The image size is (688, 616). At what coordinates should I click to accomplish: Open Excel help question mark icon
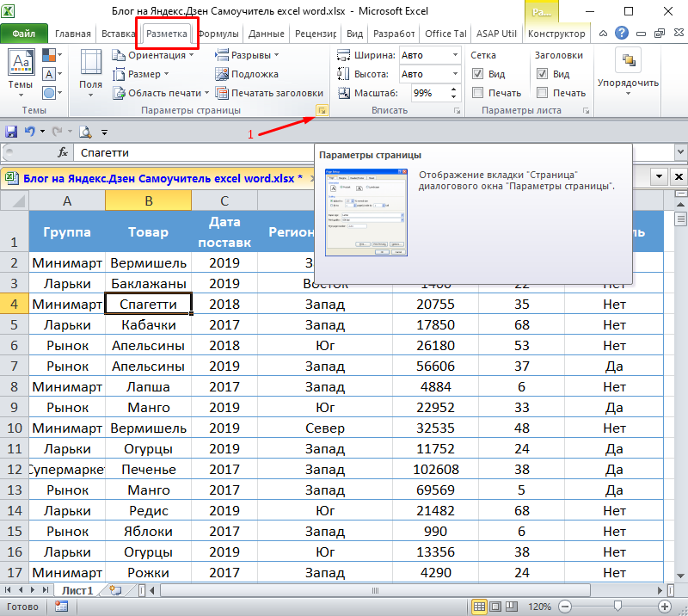point(621,33)
